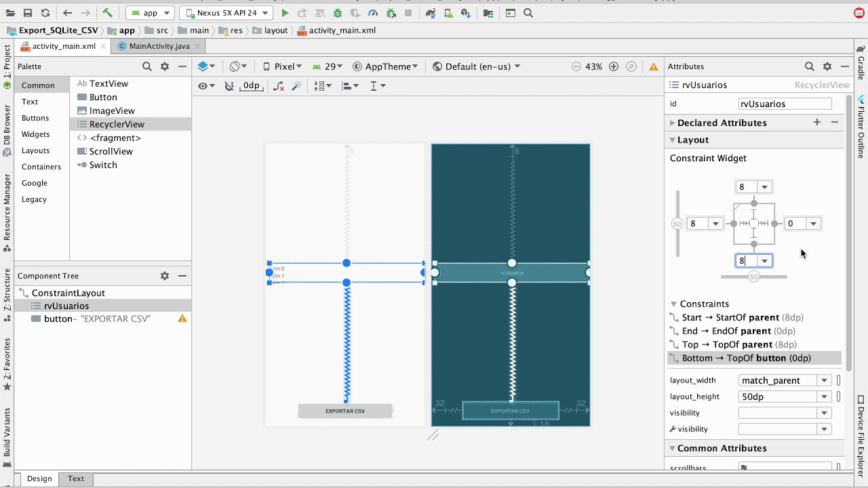The image size is (868, 488).
Task: Select Bottom → TopOf button constraint row
Action: 755,358
